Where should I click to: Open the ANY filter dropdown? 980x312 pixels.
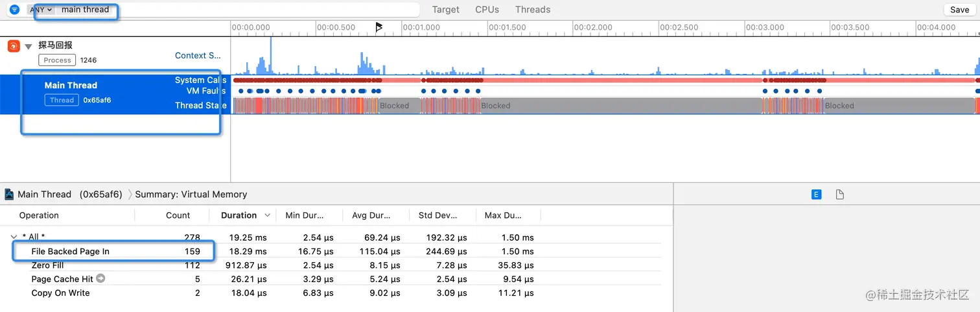(41, 10)
